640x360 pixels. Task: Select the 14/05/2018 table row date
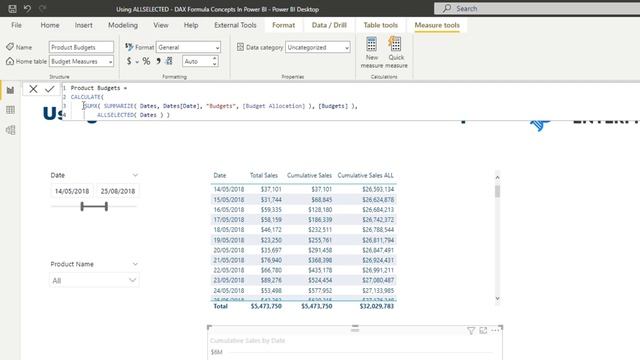point(229,189)
